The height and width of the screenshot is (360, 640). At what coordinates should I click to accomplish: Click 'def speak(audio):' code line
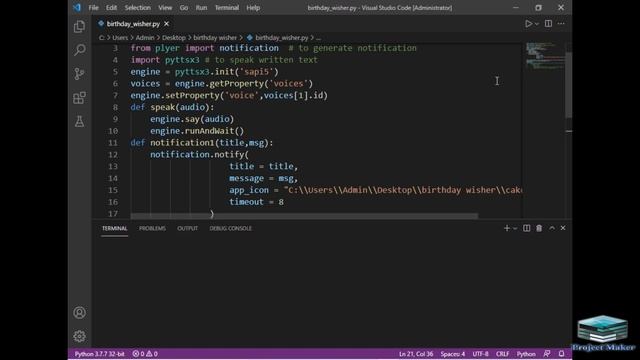pyautogui.click(x=172, y=107)
